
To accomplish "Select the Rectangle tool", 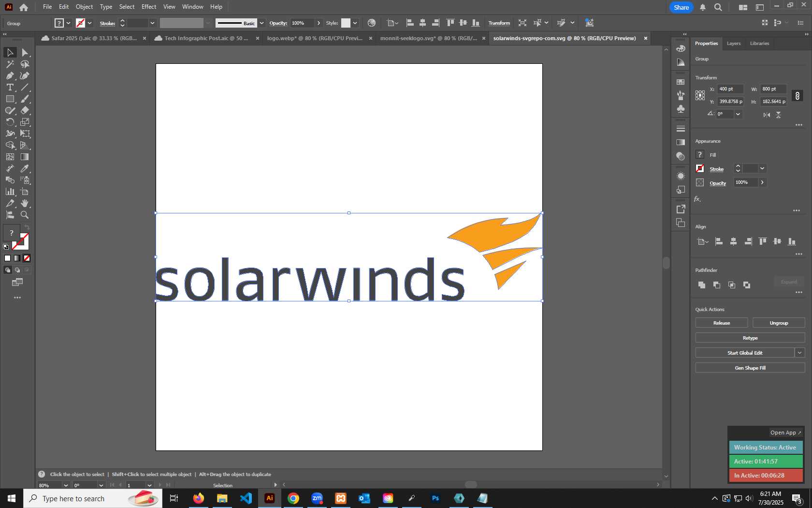I will [10, 99].
